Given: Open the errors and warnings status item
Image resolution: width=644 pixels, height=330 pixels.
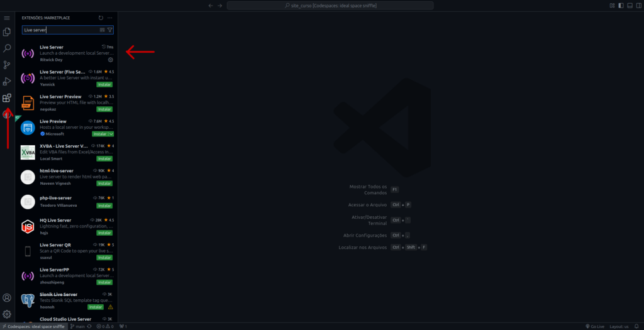Looking at the screenshot, I should tap(105, 327).
